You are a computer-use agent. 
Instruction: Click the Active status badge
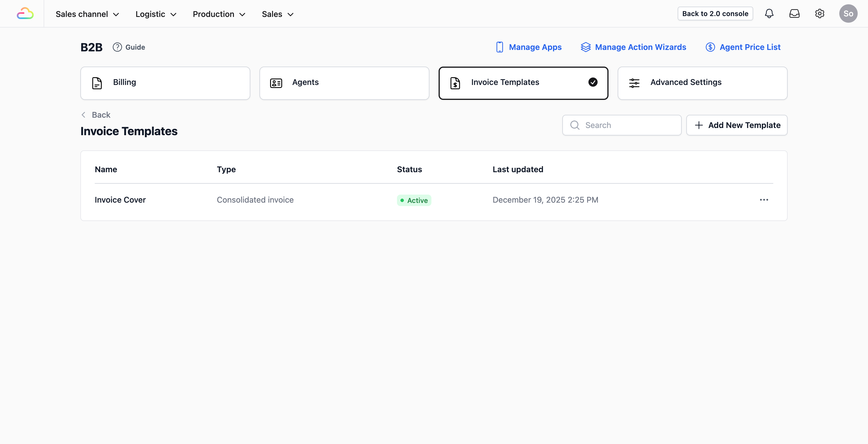pos(414,200)
